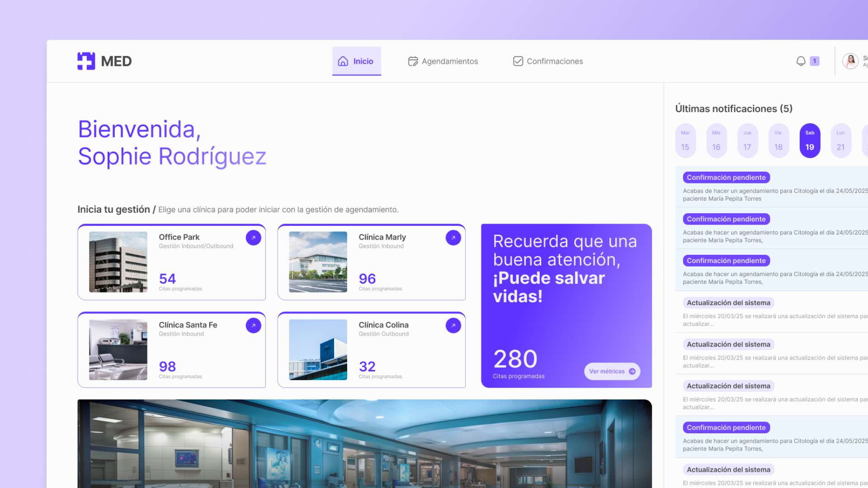Click the Ver métricas button
The width and height of the screenshot is (868, 488).
coord(612,371)
